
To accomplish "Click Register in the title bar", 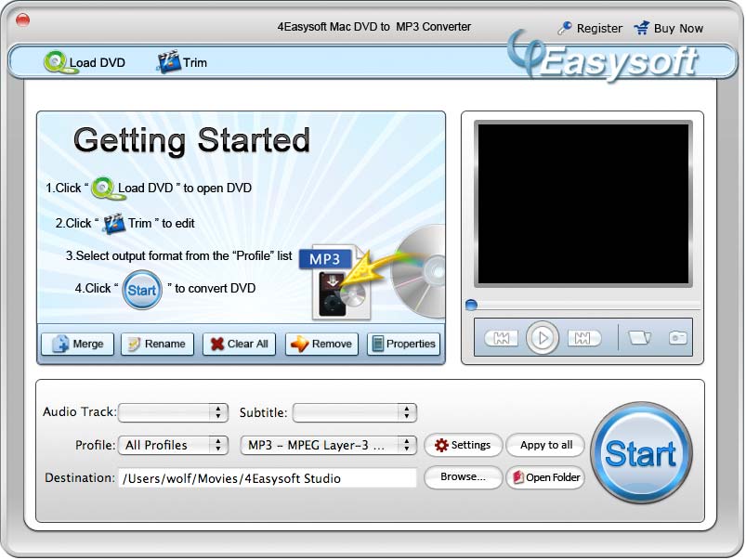I will pyautogui.click(x=597, y=28).
